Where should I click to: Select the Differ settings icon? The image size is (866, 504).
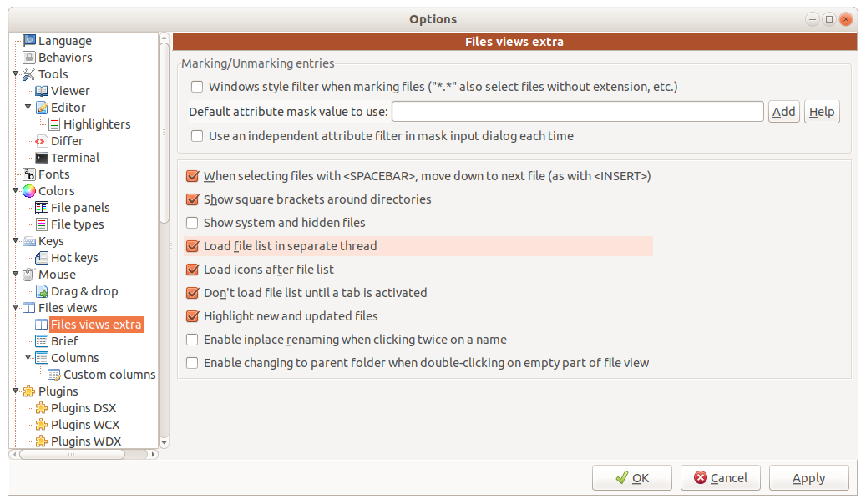click(x=43, y=140)
